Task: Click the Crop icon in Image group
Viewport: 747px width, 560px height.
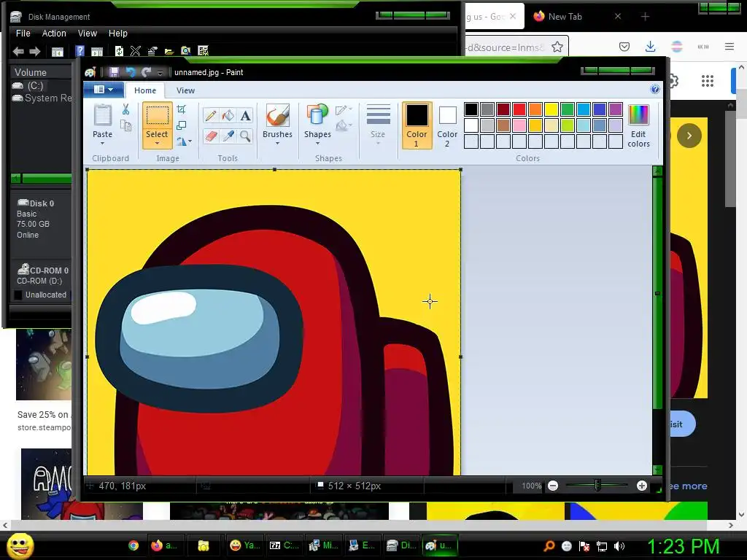Action: [181, 109]
